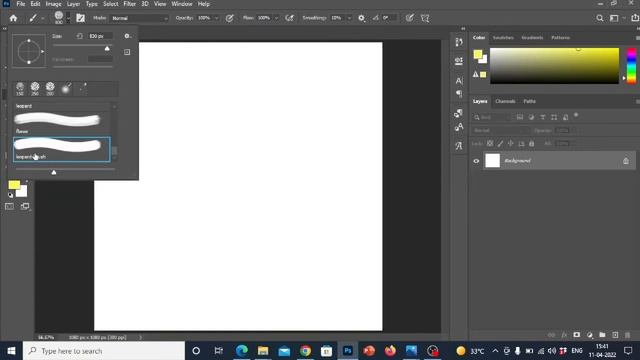
Task: Select the soft round recent brush
Action: [66, 88]
